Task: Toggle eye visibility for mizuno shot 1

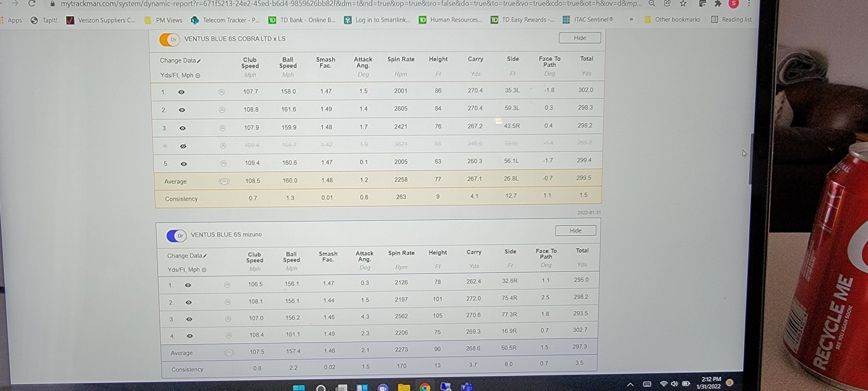Action: tap(188, 285)
